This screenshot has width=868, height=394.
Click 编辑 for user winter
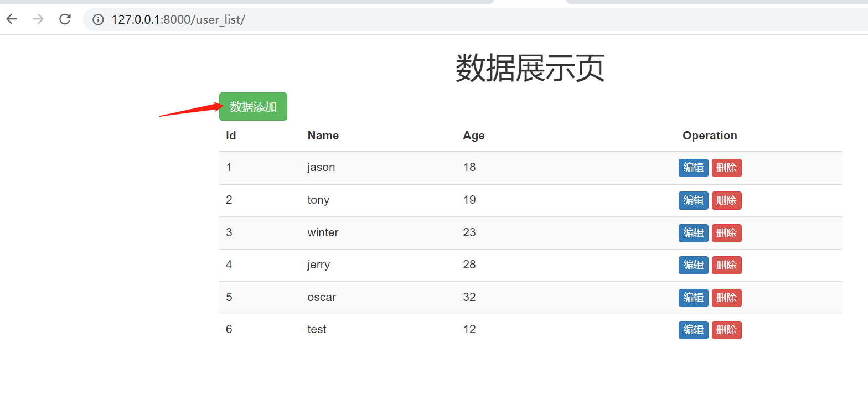pyautogui.click(x=693, y=233)
